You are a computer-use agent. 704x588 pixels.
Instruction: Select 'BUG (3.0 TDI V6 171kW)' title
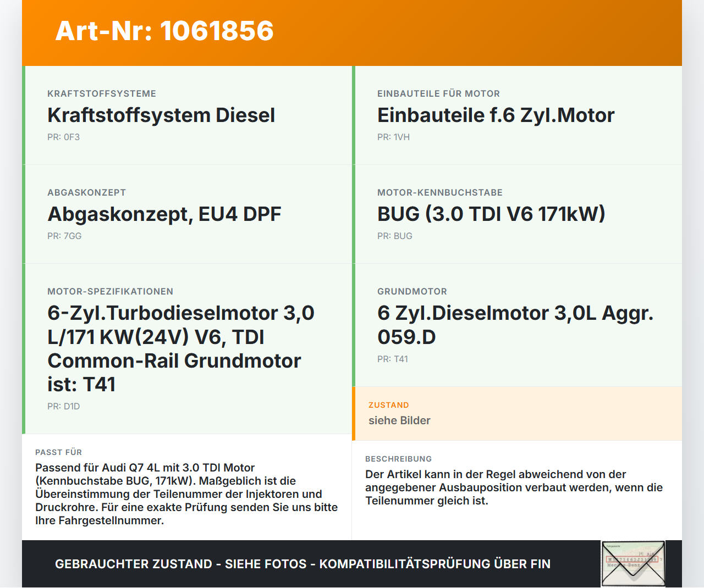(491, 214)
